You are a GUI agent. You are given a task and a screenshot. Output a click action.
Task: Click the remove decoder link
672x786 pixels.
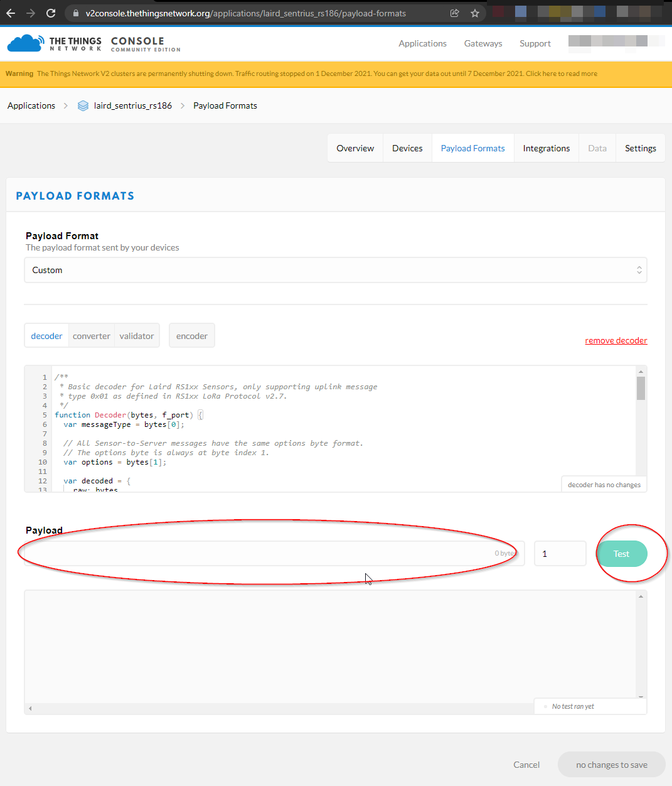point(616,340)
